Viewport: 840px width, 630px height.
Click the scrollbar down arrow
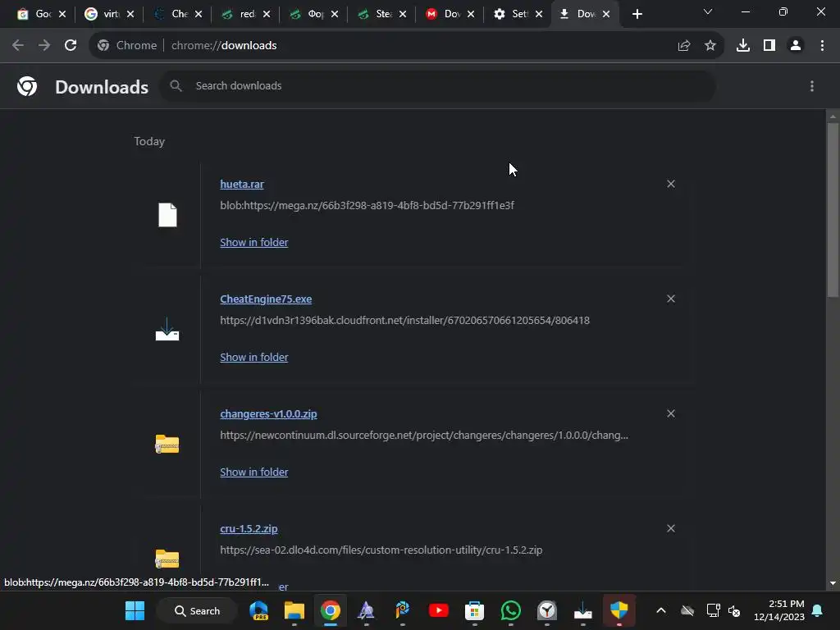(x=833, y=583)
